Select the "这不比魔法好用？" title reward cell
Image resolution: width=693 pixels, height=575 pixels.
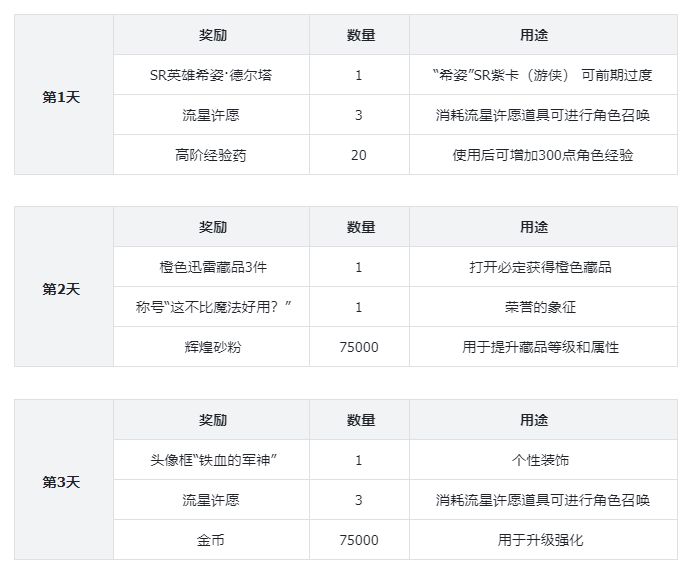coord(211,307)
